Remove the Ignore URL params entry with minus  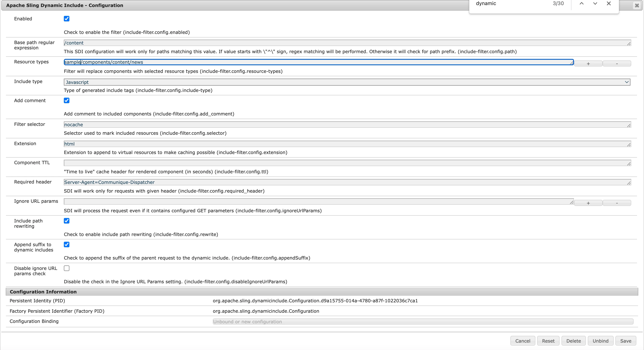point(617,203)
